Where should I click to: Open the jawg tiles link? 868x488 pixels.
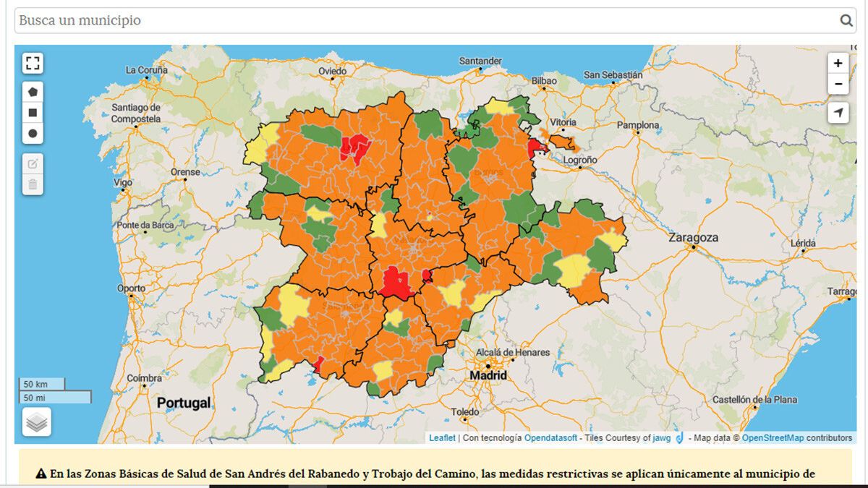[x=662, y=438]
